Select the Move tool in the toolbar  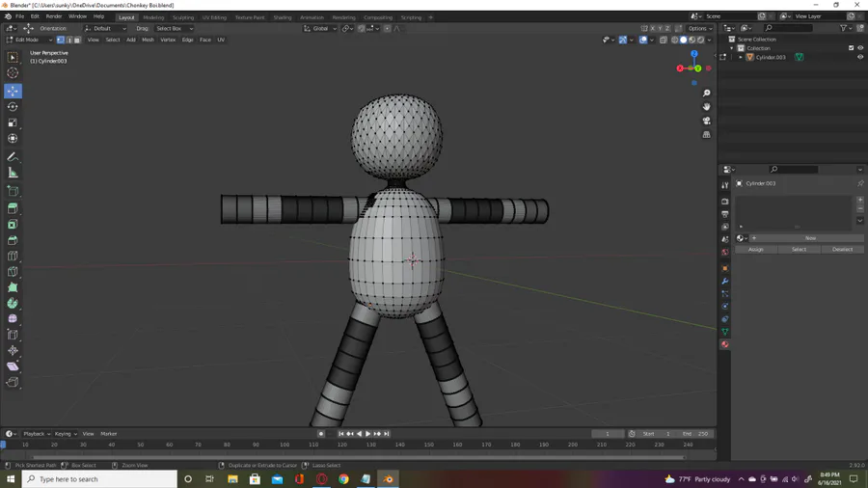[x=13, y=91]
